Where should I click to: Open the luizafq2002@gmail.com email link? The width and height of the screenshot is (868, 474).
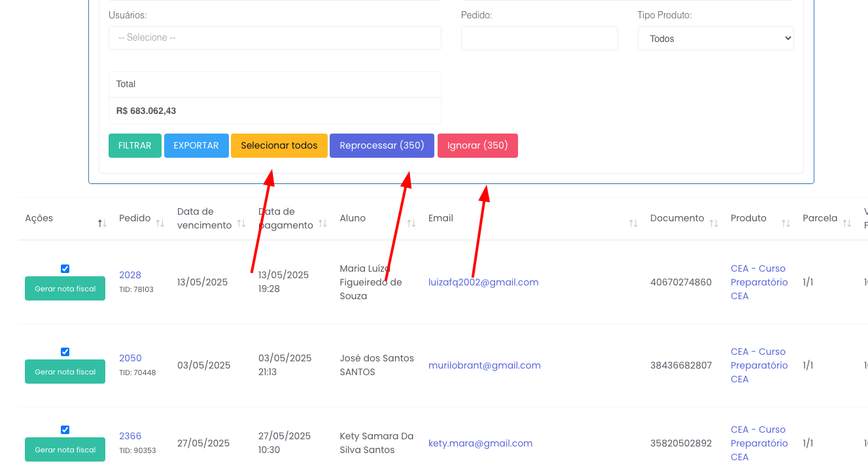click(x=483, y=282)
